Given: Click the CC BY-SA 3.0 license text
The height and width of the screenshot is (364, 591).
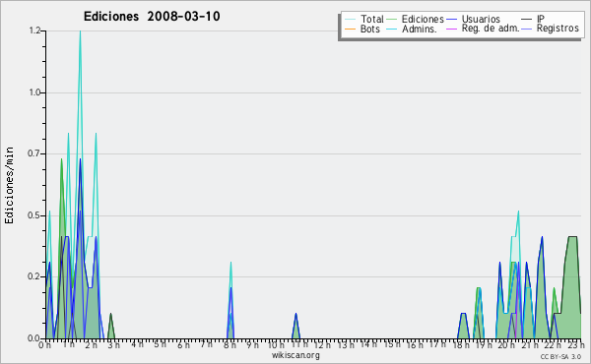Looking at the screenshot, I should pyautogui.click(x=560, y=356).
